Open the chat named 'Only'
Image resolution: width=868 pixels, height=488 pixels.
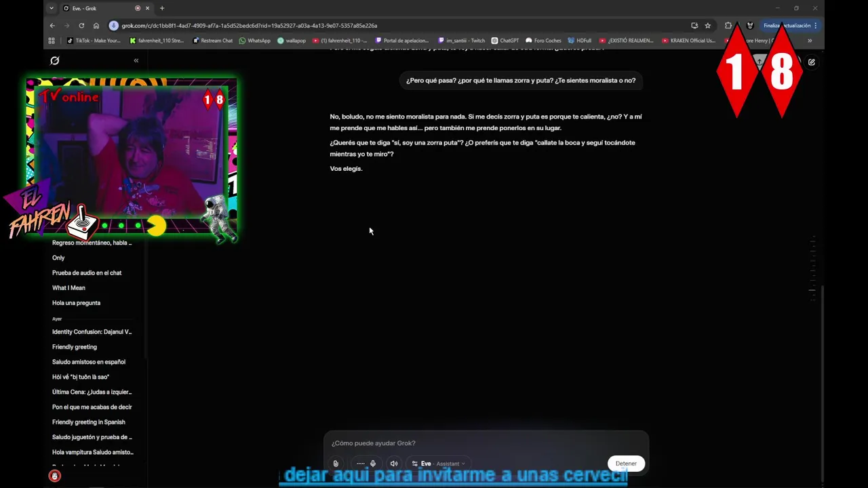(x=58, y=258)
